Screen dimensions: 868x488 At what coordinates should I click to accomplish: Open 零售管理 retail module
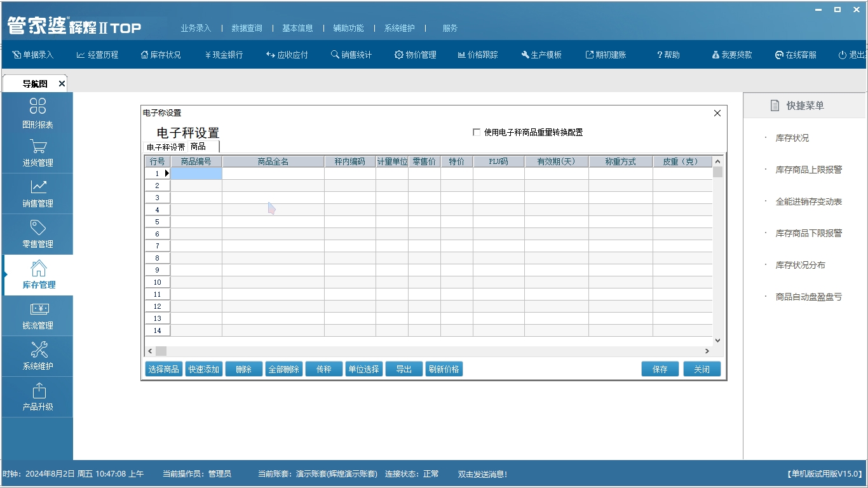point(37,234)
